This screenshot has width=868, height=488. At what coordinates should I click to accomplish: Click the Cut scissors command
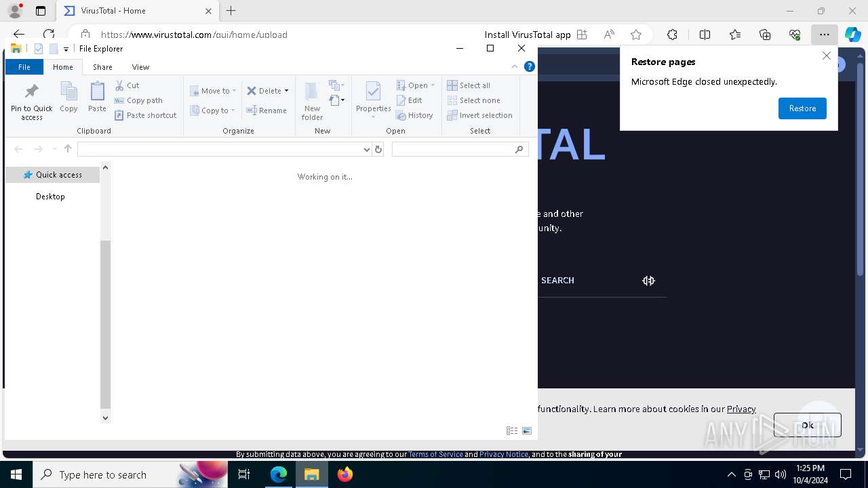click(x=127, y=85)
